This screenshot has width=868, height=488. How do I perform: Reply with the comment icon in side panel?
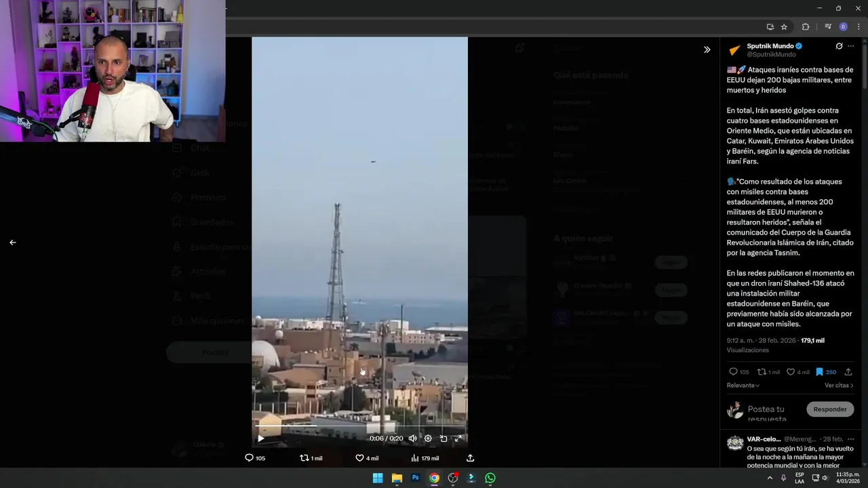pyautogui.click(x=738, y=372)
